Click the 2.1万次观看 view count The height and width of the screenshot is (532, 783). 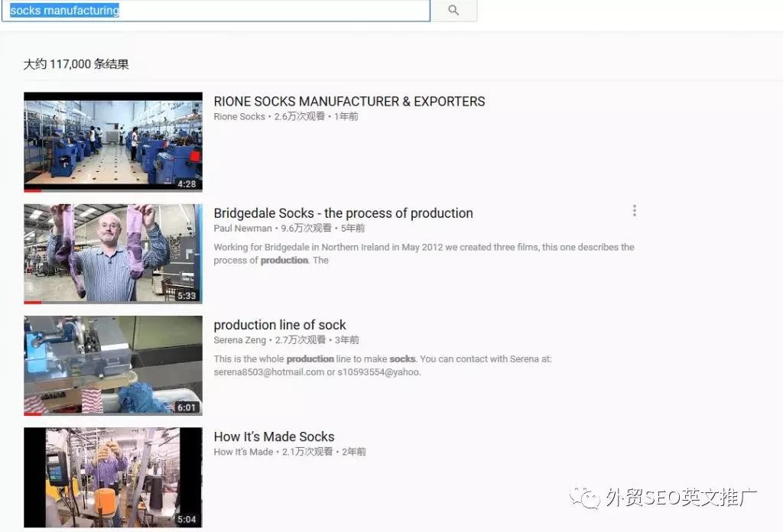307,453
